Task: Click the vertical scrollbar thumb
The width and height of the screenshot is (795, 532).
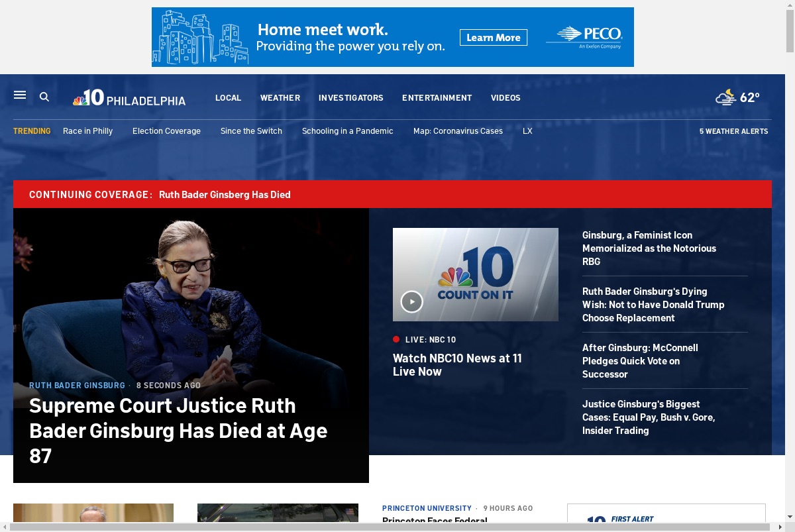Action: [x=790, y=30]
